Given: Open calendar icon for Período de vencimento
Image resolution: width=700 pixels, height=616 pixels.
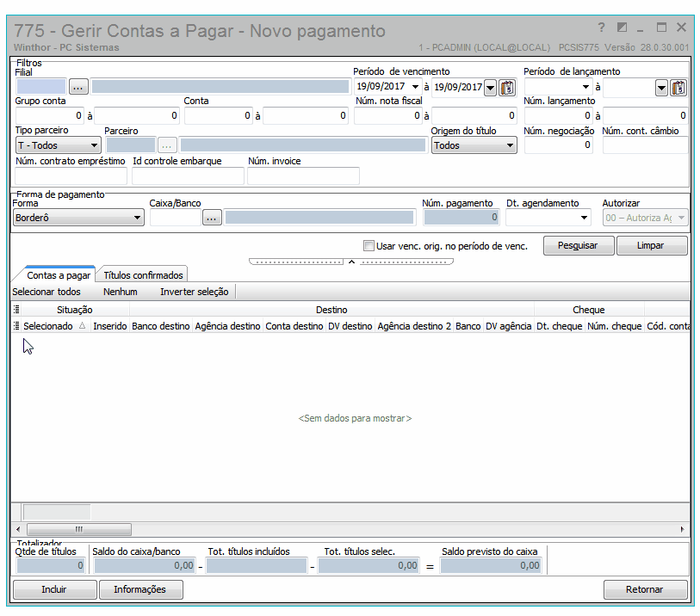Looking at the screenshot, I should [x=507, y=88].
